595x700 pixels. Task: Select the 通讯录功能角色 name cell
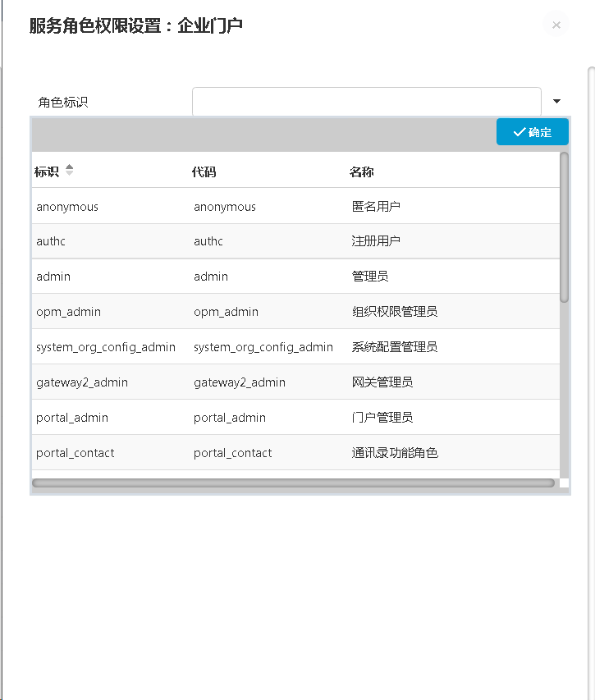click(x=395, y=453)
